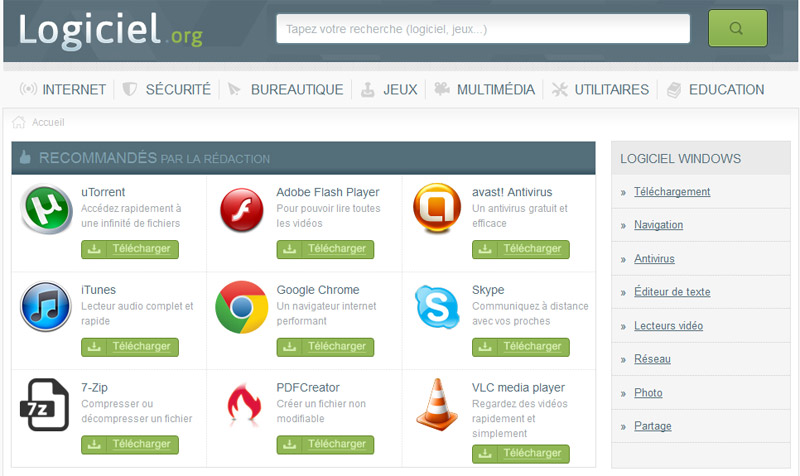Click the PDFCreator flame icon
Image resolution: width=800 pixels, height=476 pixels.
[x=244, y=405]
